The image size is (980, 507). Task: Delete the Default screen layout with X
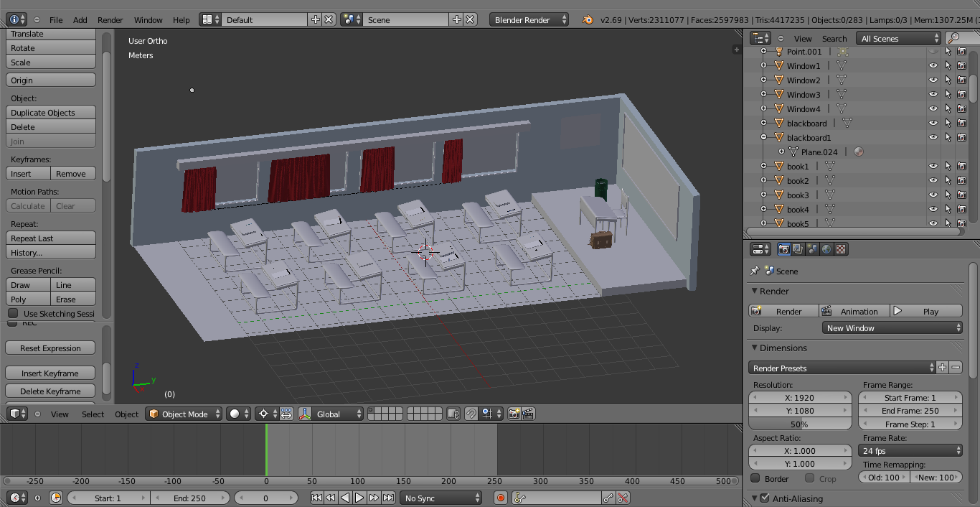pyautogui.click(x=329, y=20)
